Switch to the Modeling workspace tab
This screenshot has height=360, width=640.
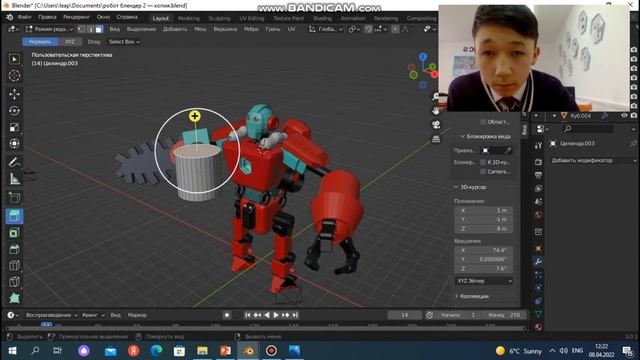pos(189,18)
